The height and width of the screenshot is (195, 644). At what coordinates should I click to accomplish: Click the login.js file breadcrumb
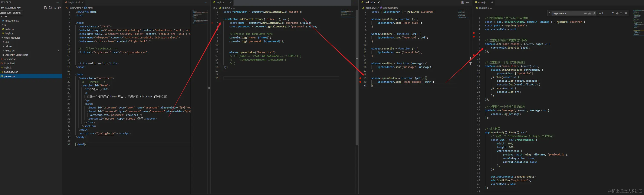(x=225, y=8)
